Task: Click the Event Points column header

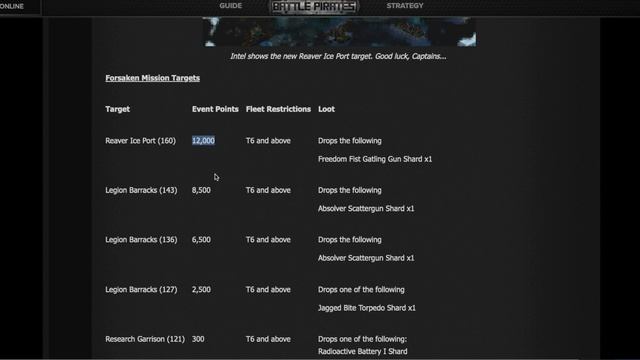Action: click(215, 109)
